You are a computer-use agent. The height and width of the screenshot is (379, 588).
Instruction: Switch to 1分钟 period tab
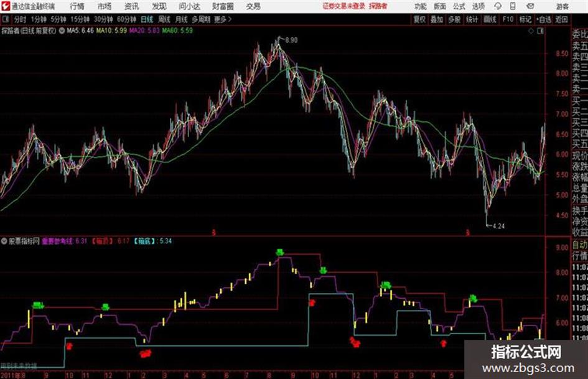(39, 19)
